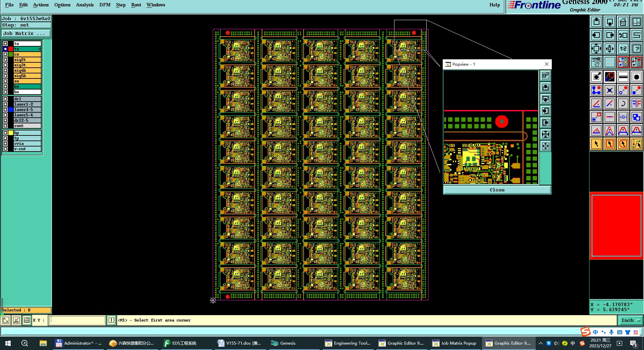Select the rectangle area selection arrow tool
Image resolution: width=644 pixels, height=350 pixels.
coord(609,144)
